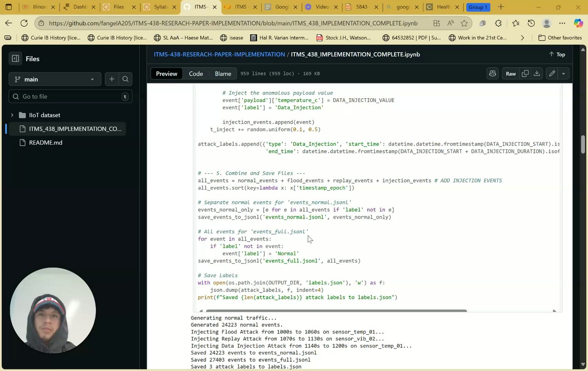
Task: Refresh the current page
Action: 25,23
